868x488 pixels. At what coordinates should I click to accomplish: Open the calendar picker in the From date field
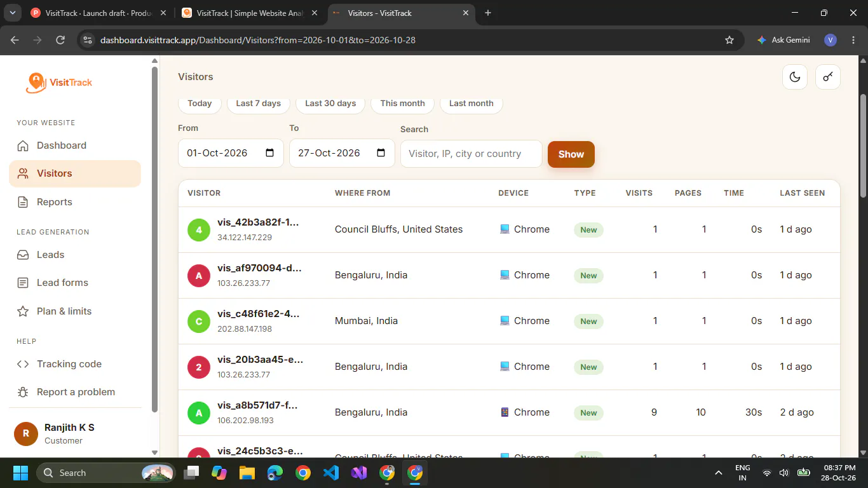point(269,153)
